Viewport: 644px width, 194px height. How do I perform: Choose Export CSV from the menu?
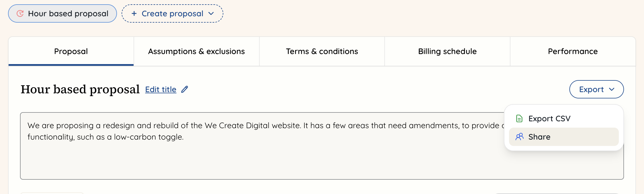(x=549, y=118)
